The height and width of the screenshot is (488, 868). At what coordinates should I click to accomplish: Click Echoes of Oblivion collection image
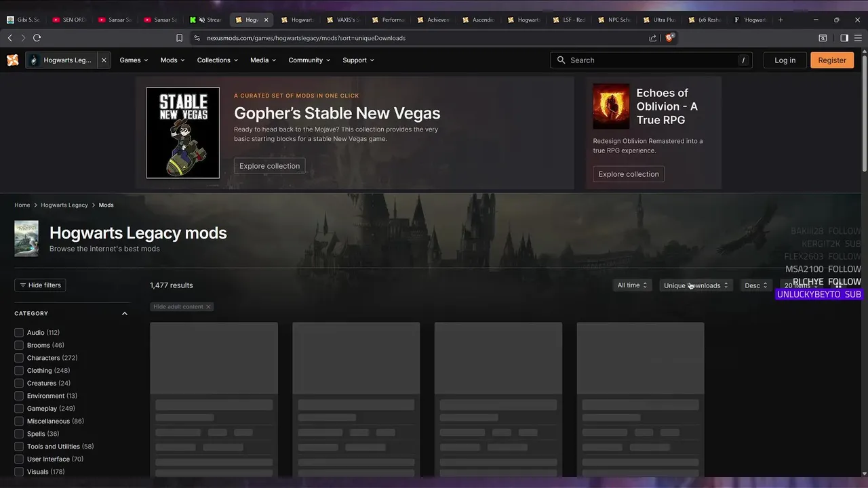pos(611,106)
